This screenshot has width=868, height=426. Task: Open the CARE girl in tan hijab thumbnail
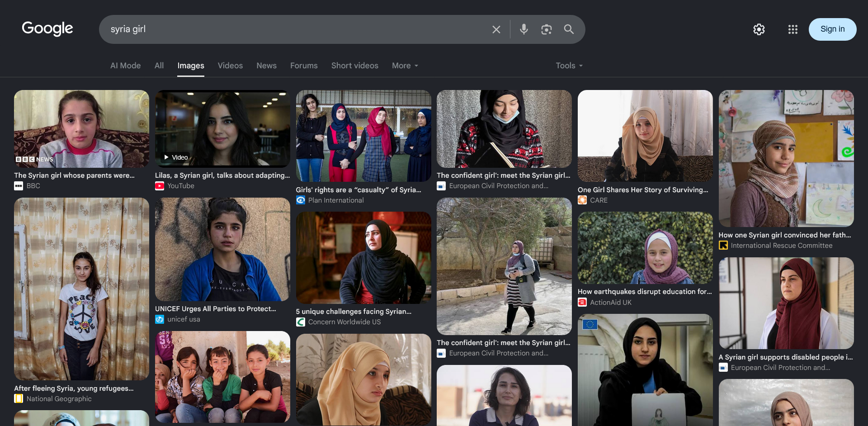click(x=645, y=136)
